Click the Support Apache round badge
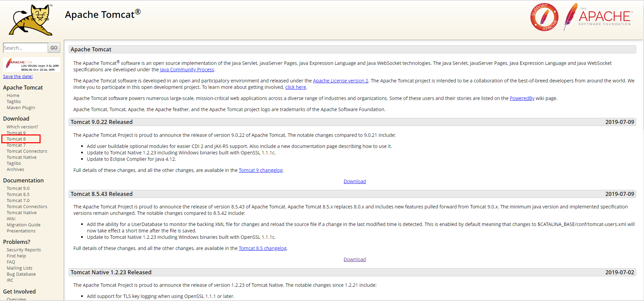The image size is (644, 302). pyautogui.click(x=544, y=17)
